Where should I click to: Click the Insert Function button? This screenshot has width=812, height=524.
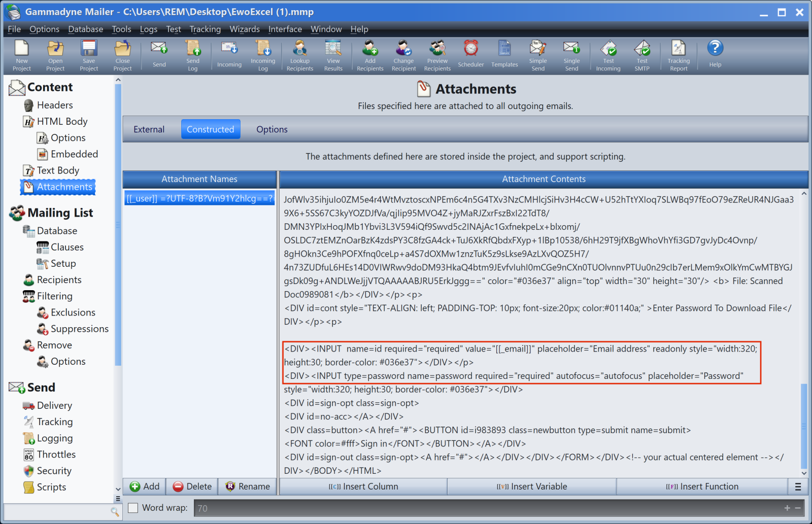(702, 486)
